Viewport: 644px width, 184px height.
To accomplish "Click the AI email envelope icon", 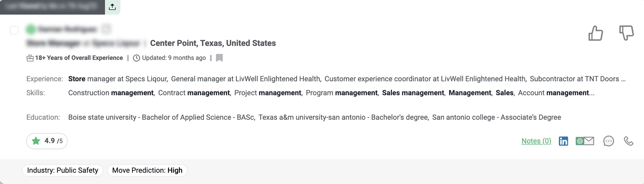I will tap(585, 141).
